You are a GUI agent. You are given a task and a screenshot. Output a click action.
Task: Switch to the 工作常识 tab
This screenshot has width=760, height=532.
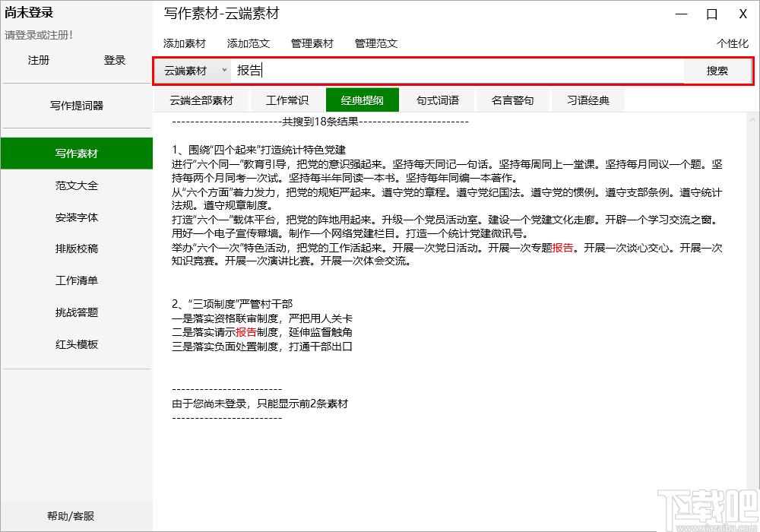(287, 100)
